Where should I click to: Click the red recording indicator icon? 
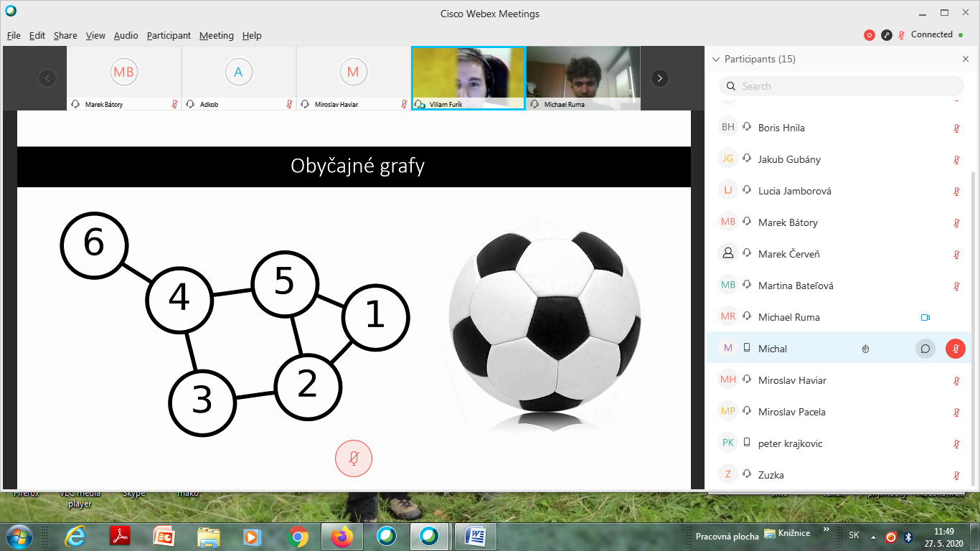click(870, 35)
